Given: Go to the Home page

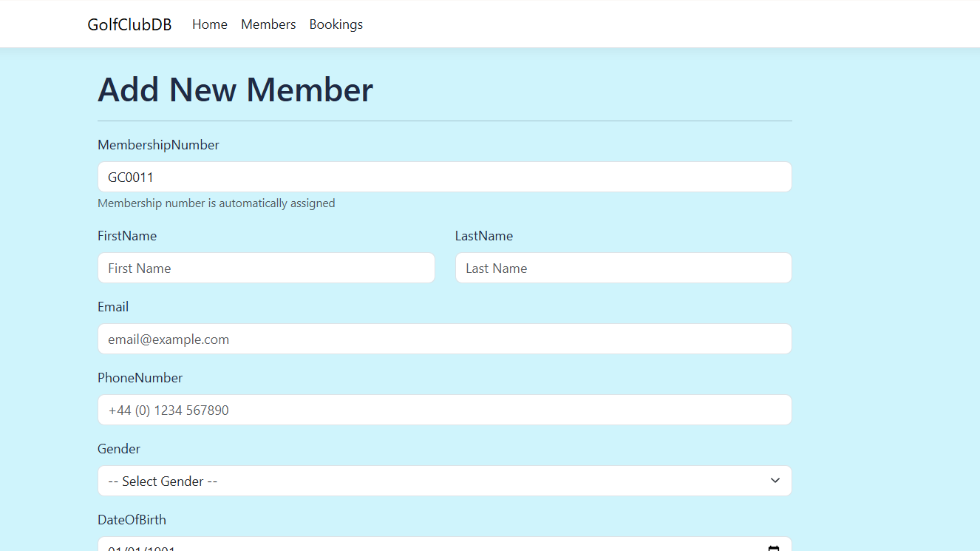Looking at the screenshot, I should pos(210,24).
